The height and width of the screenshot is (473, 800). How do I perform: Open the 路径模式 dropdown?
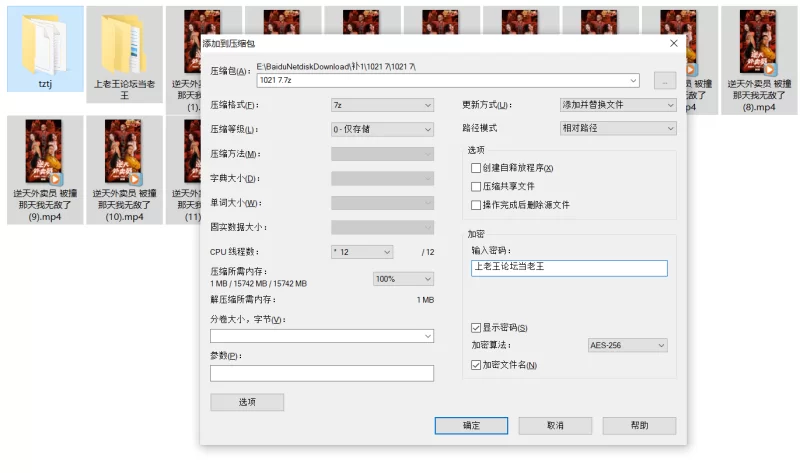click(x=618, y=128)
